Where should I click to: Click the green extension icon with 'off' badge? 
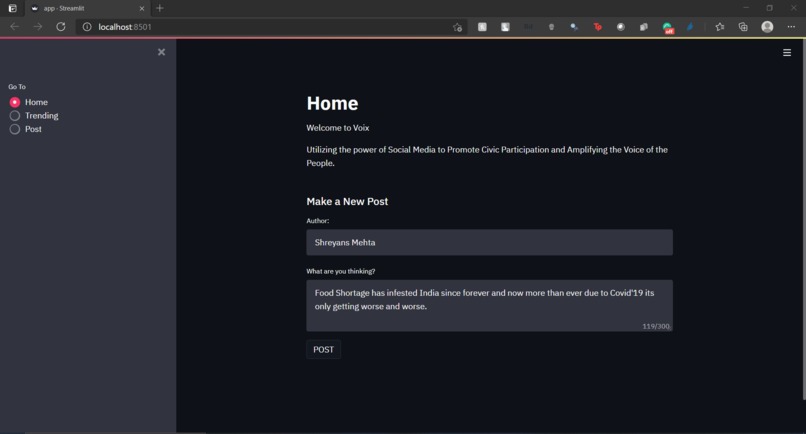667,28
